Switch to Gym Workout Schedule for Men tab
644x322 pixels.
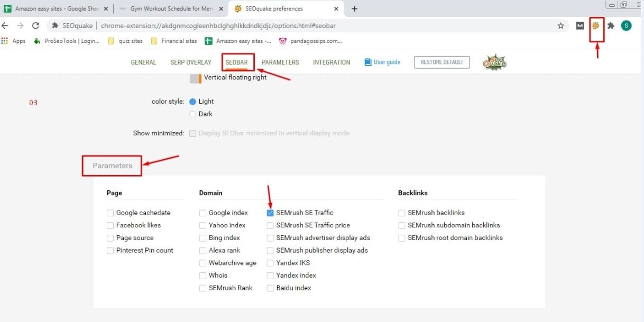[x=171, y=8]
